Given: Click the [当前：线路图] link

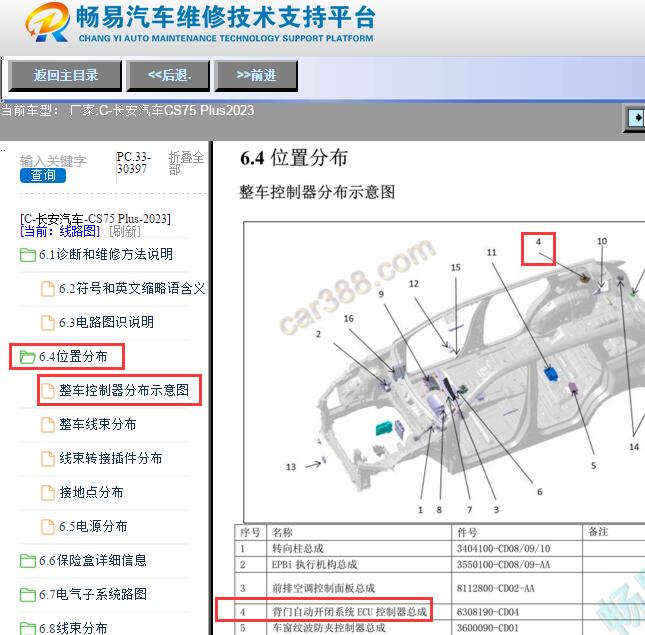Looking at the screenshot, I should [60, 231].
